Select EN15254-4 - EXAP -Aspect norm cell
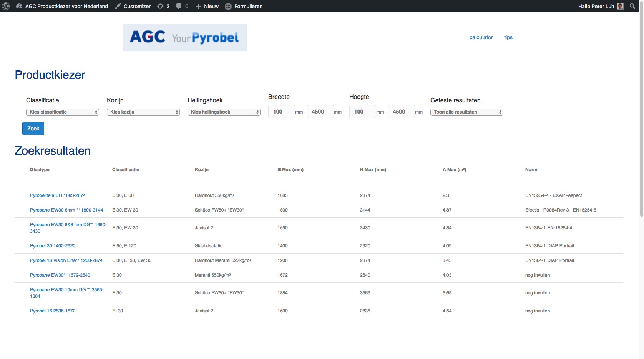Screen dimensions: 644x359 (x=553, y=195)
